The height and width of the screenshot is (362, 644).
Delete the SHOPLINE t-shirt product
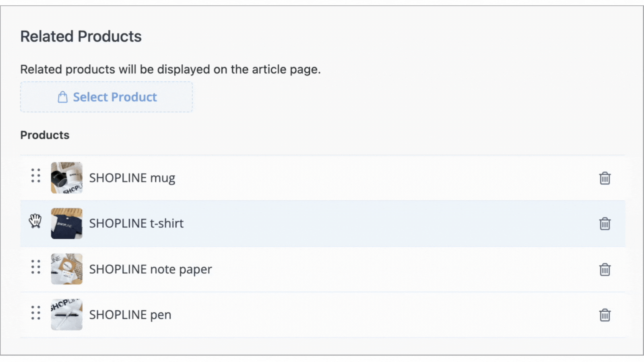click(x=605, y=223)
